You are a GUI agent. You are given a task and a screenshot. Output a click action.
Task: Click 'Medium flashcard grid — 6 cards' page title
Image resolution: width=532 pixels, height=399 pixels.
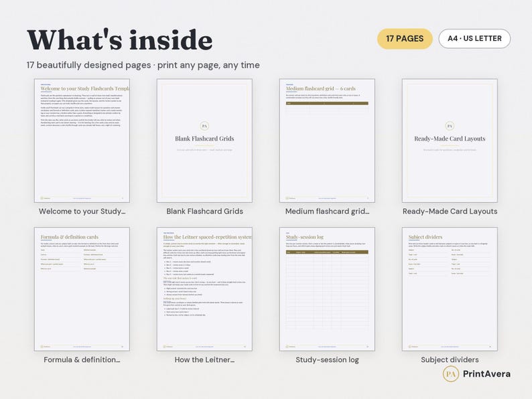321,88
